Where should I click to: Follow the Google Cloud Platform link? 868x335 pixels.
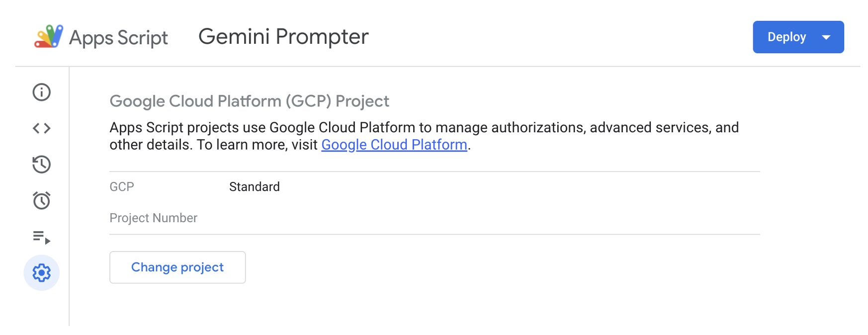click(x=394, y=145)
